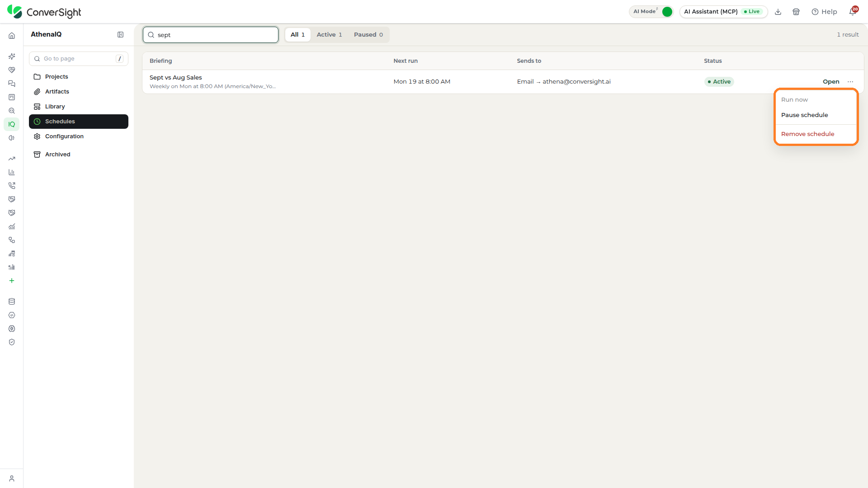
Task: Toggle the AI Mode switch
Action: tap(667, 12)
